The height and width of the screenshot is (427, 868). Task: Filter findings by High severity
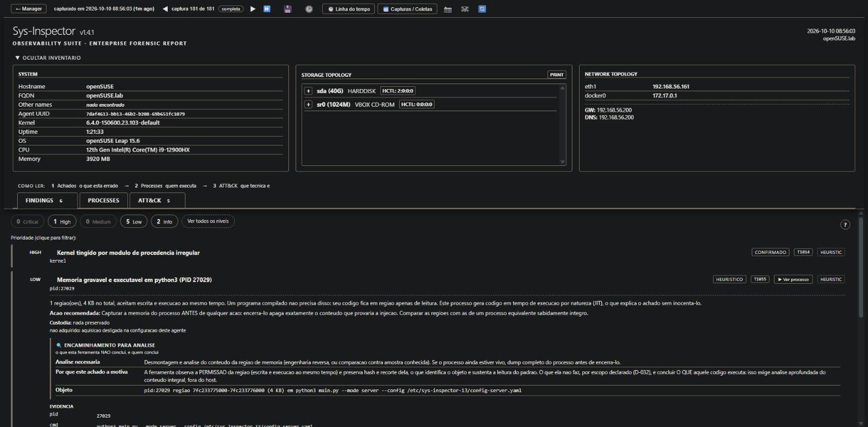point(62,221)
